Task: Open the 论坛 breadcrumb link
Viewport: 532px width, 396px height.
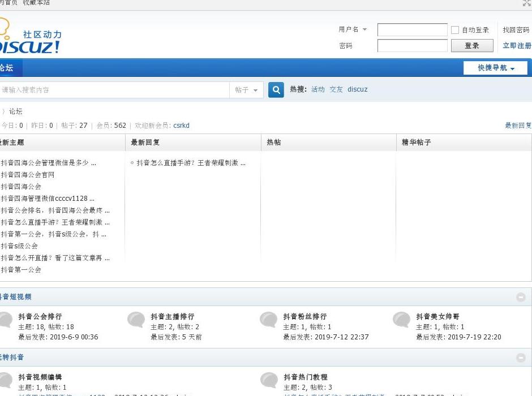Action: tap(16, 111)
